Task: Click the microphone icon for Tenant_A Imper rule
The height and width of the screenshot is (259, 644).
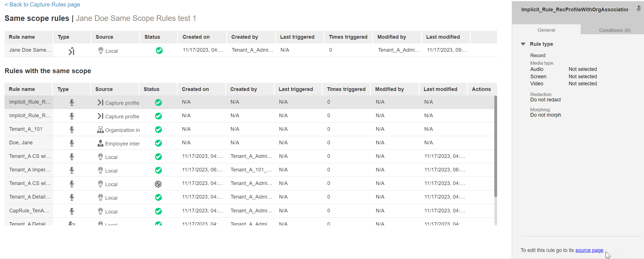Action: [x=72, y=170]
